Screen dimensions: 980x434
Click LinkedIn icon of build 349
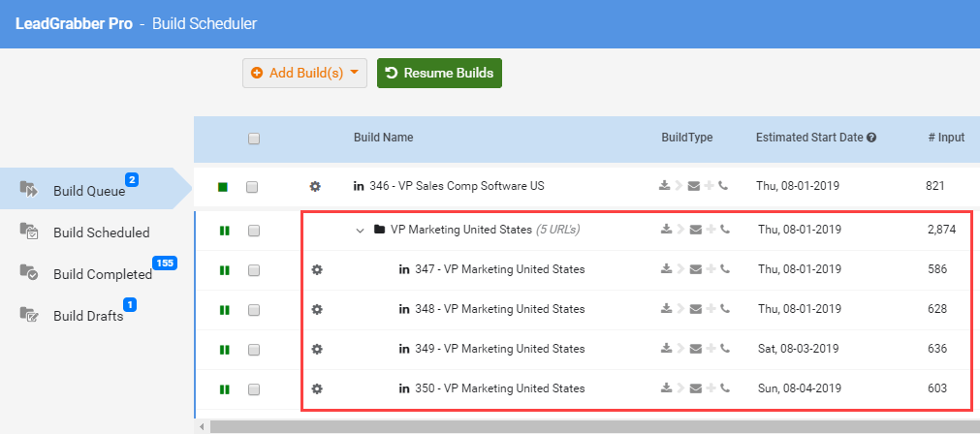(x=404, y=349)
